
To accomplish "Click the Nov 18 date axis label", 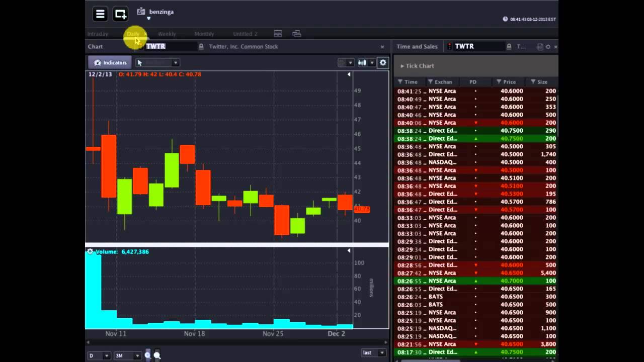I will tap(194, 333).
